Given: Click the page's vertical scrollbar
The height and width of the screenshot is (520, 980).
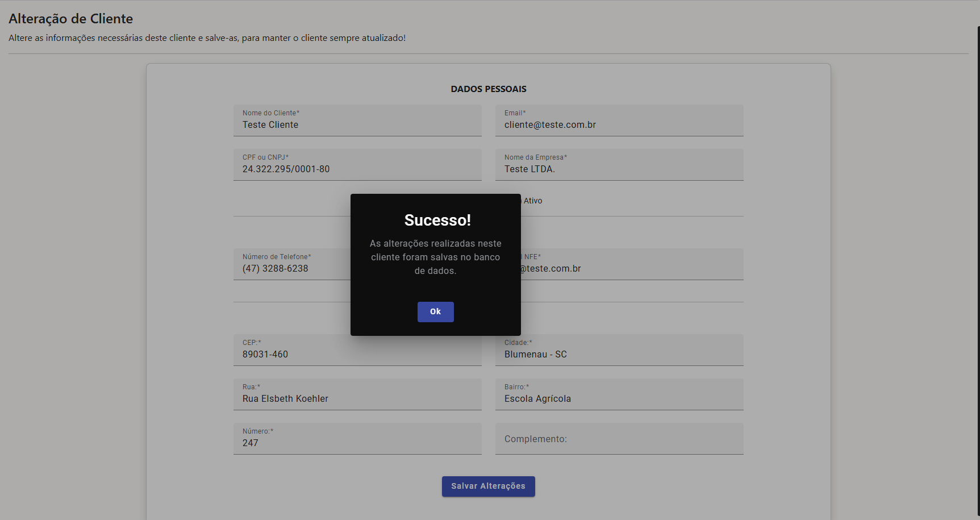Looking at the screenshot, I should point(978,227).
